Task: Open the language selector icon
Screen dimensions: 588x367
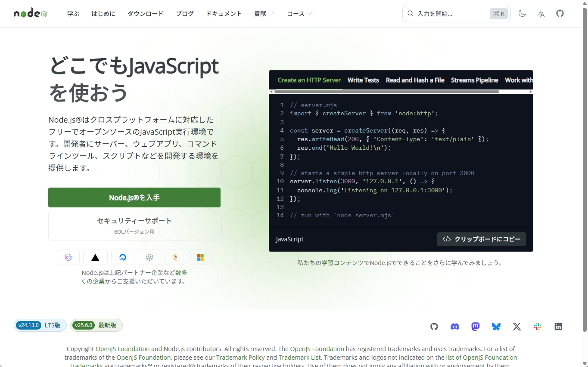Action: coord(541,13)
